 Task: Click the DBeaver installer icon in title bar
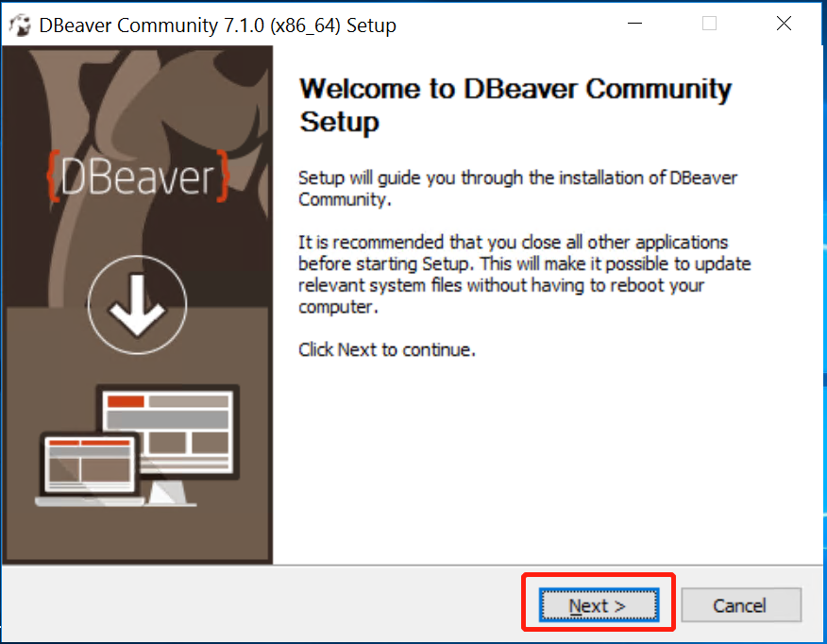click(20, 25)
